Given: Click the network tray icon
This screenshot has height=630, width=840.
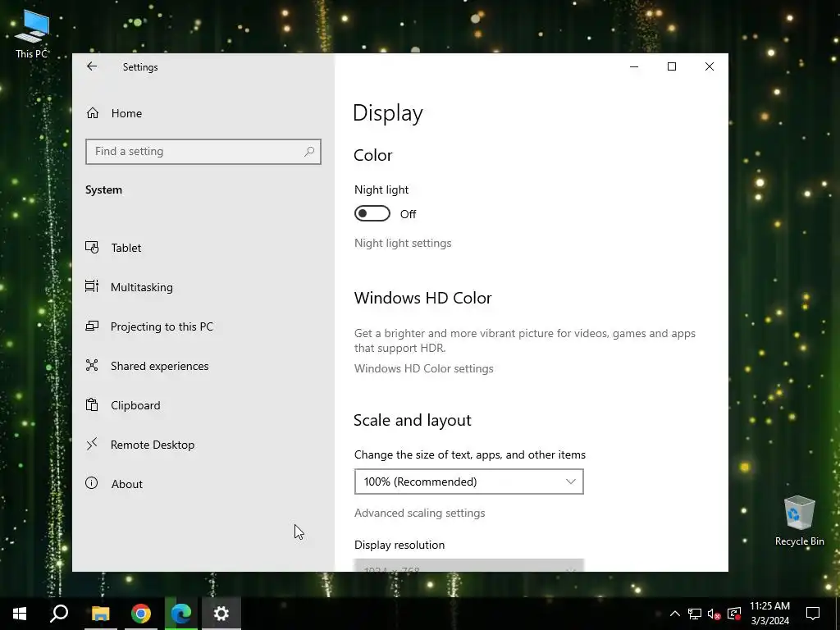Looking at the screenshot, I should pyautogui.click(x=695, y=614).
